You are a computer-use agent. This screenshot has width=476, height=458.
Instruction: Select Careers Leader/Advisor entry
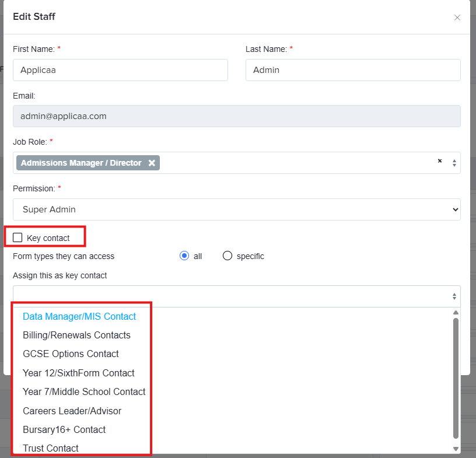(72, 411)
